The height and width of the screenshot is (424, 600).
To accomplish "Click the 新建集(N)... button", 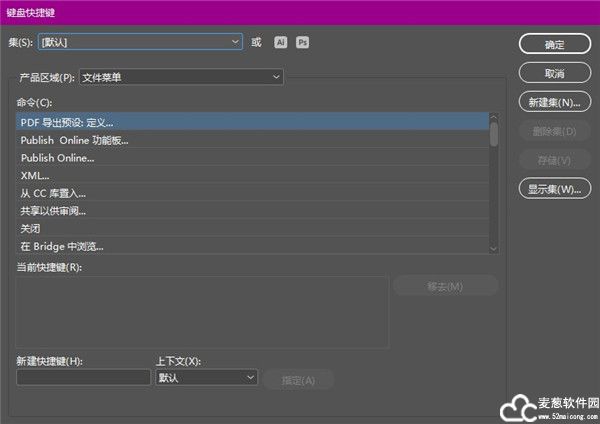I will (x=554, y=103).
